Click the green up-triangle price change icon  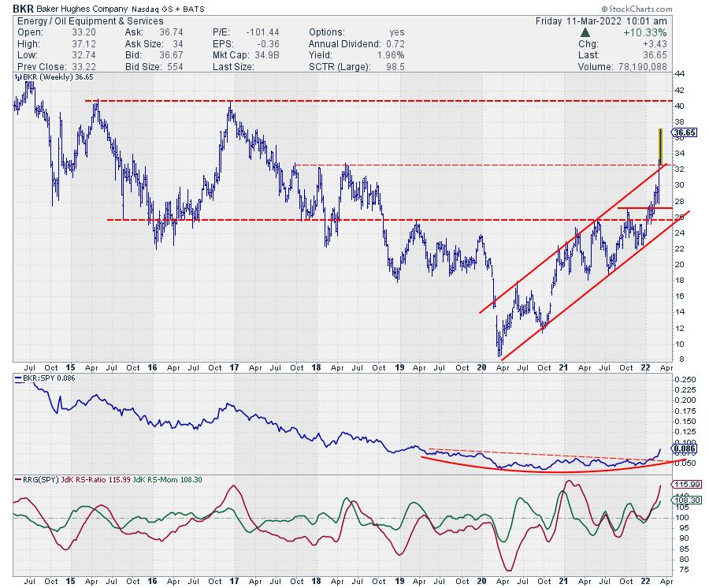pos(584,32)
